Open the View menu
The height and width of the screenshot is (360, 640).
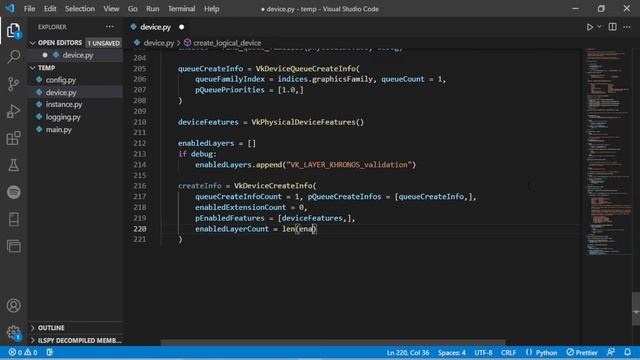pos(111,9)
